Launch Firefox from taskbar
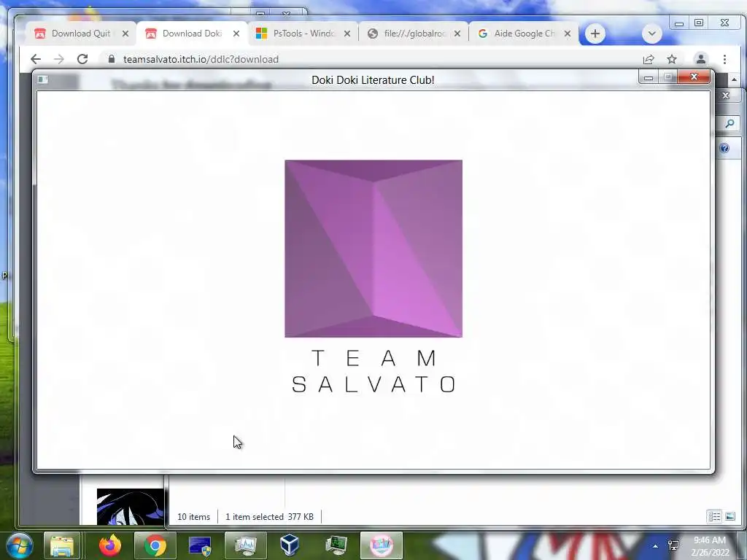 [110, 545]
